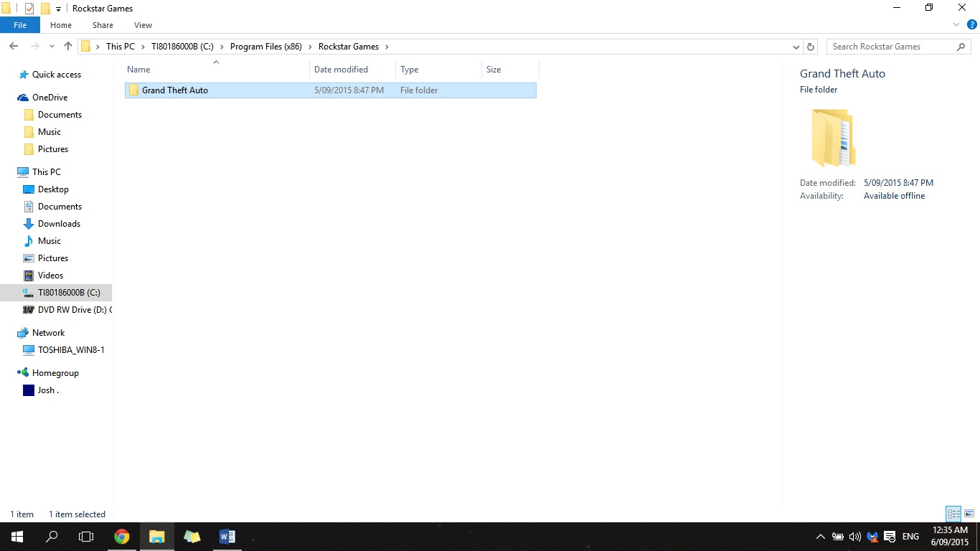Expand the chevron after This PC breadcrumb
The image size is (980, 551).
tap(142, 47)
